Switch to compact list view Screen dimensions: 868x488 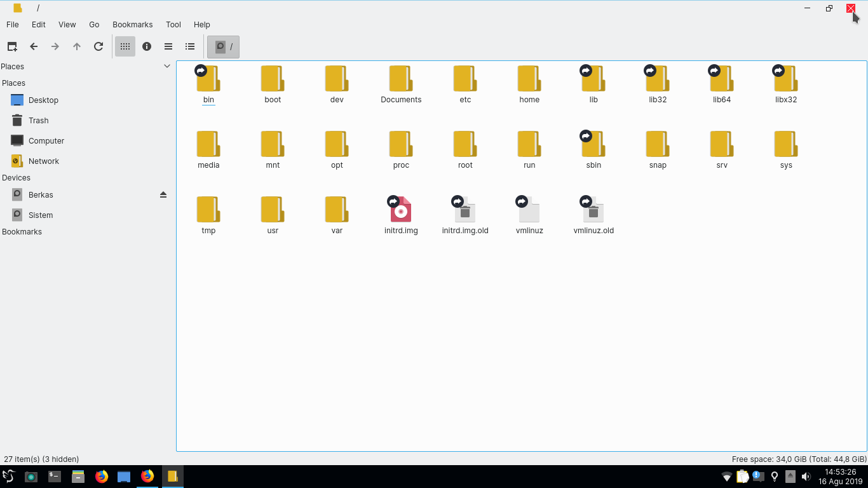point(168,46)
